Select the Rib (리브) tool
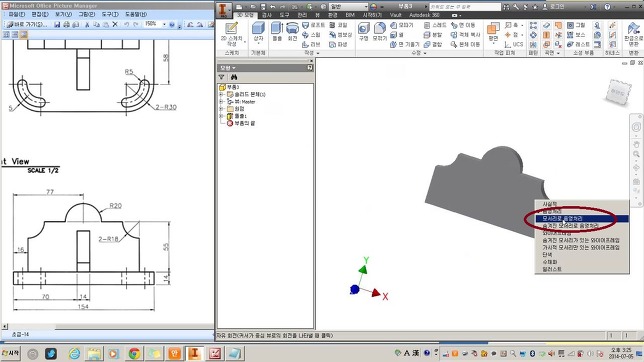 click(x=311, y=44)
